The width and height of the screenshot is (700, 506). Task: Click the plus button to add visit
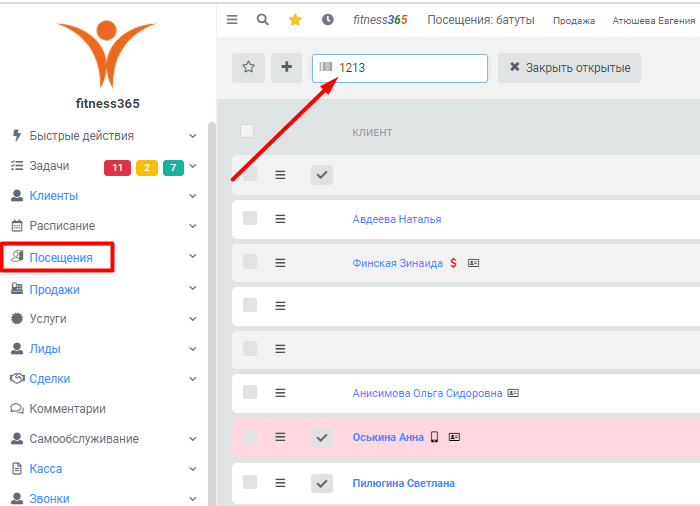(286, 67)
